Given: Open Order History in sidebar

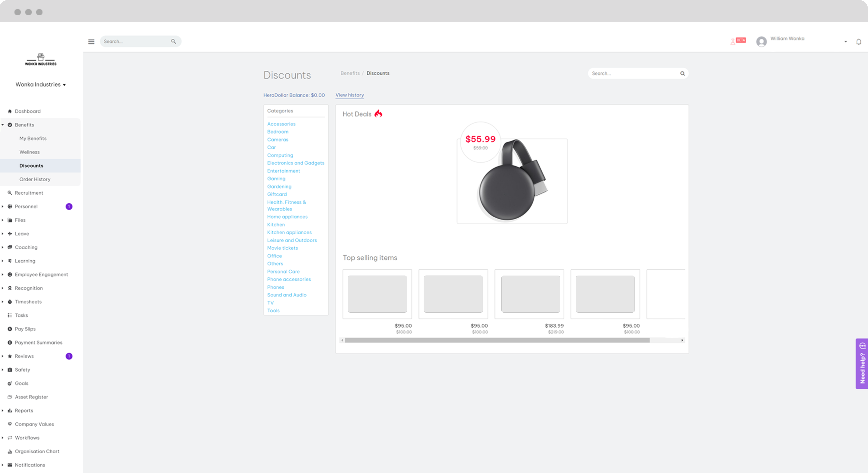Looking at the screenshot, I should coord(35,179).
